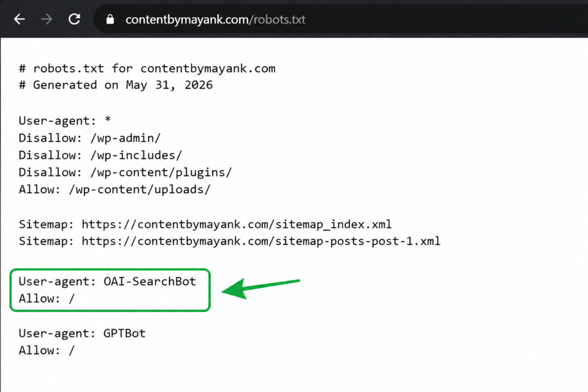Screen dimensions: 588x392
Task: Reload the robots.txt page
Action: pos(74,19)
